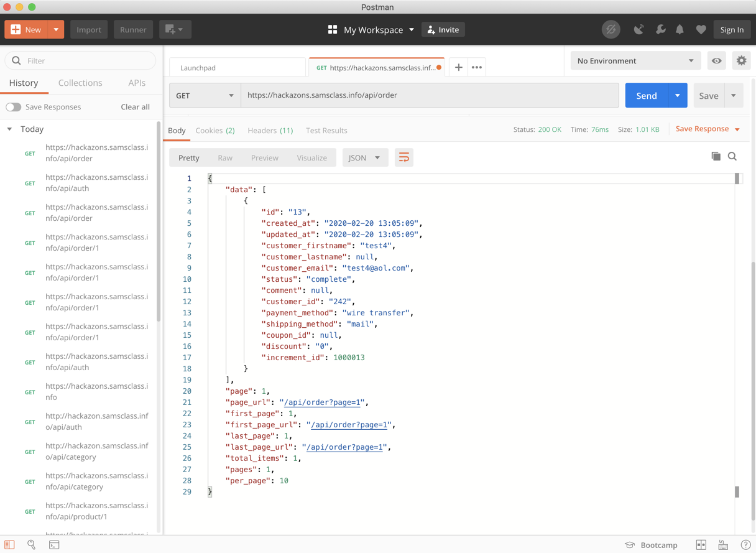Collapse the Today history group
The height and width of the screenshot is (553, 756).
(x=10, y=129)
